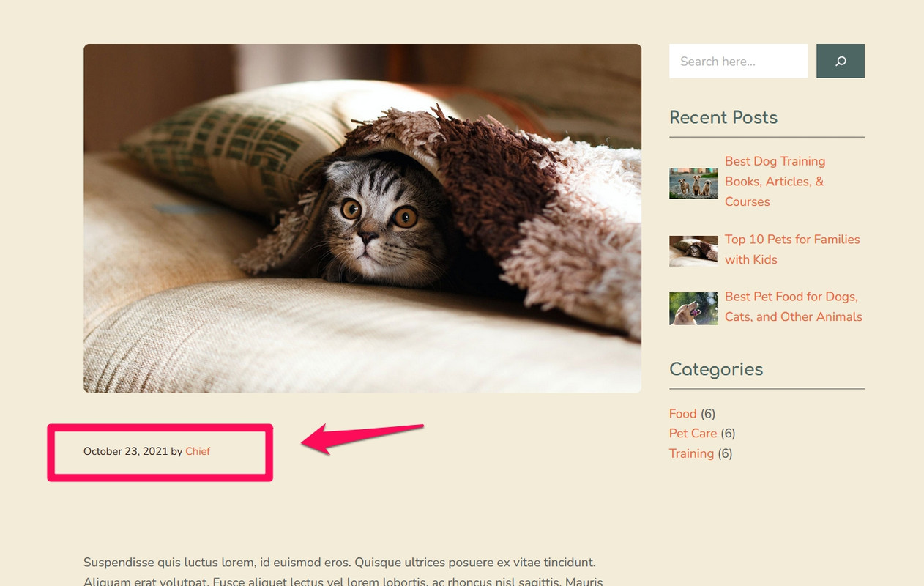Click the 'Recent Posts' heading
Screen dimensions: 924x586
[723, 117]
